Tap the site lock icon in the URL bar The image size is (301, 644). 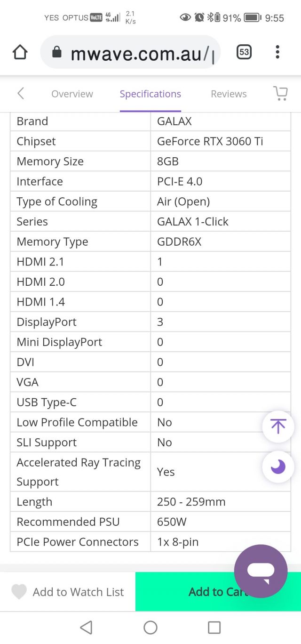57,53
